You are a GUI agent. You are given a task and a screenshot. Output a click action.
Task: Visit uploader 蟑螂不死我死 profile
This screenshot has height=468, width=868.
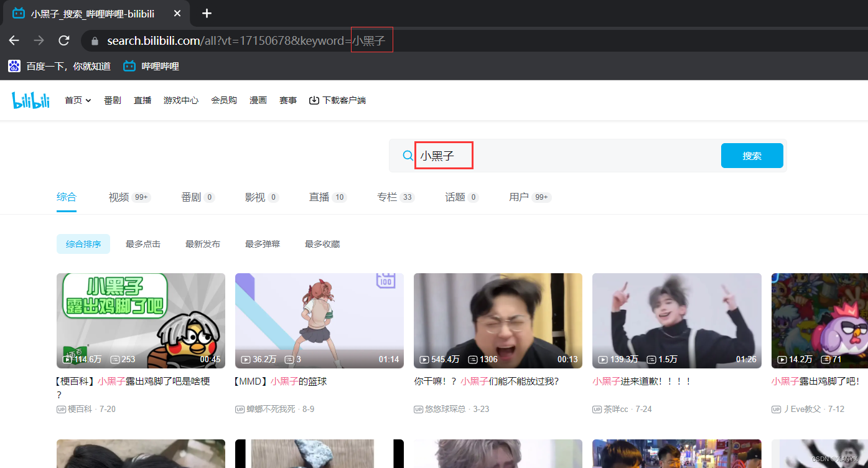coord(271,409)
